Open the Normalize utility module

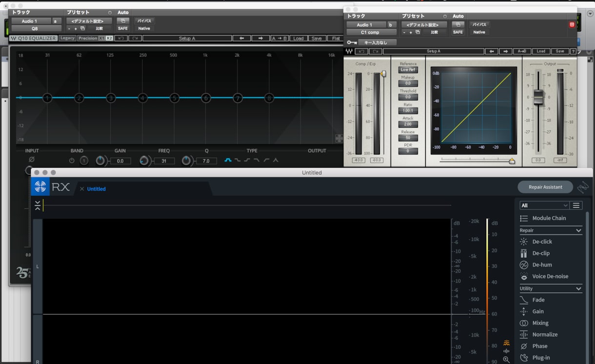545,334
